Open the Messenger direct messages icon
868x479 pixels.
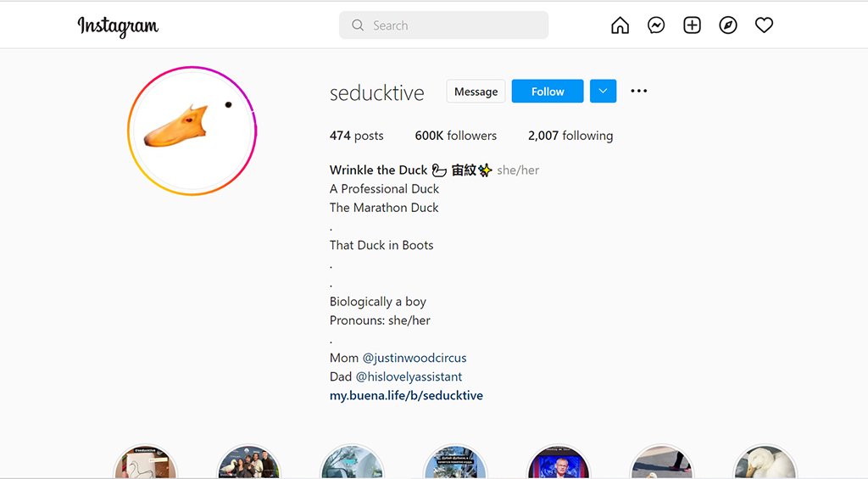(656, 25)
